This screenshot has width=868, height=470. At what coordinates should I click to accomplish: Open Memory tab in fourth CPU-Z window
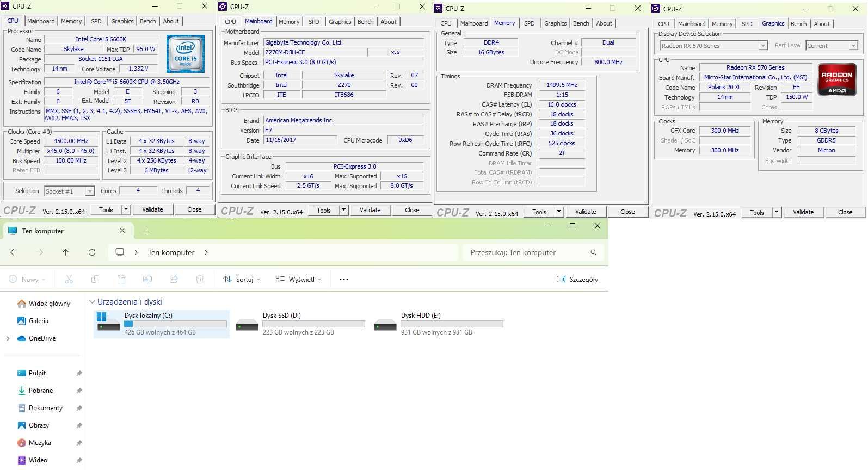pyautogui.click(x=722, y=24)
